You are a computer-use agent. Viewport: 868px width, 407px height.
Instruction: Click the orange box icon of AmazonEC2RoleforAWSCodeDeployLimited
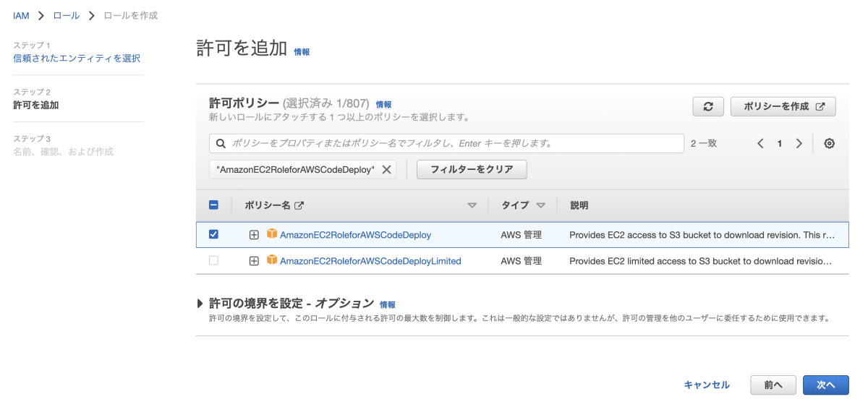tap(272, 260)
